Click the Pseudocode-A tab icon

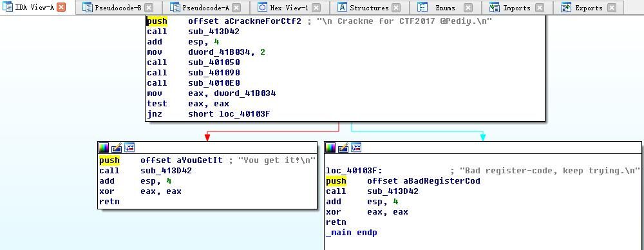click(175, 7)
